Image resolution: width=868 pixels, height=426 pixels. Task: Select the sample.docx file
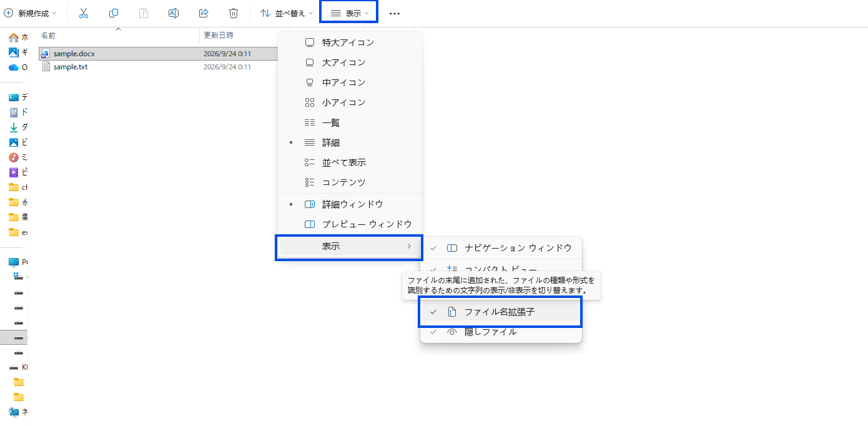(x=158, y=54)
